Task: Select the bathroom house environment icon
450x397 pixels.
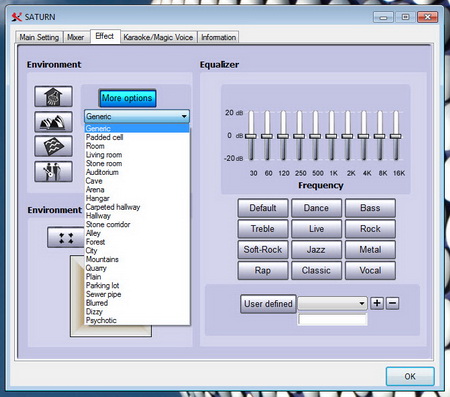Action: click(x=53, y=96)
